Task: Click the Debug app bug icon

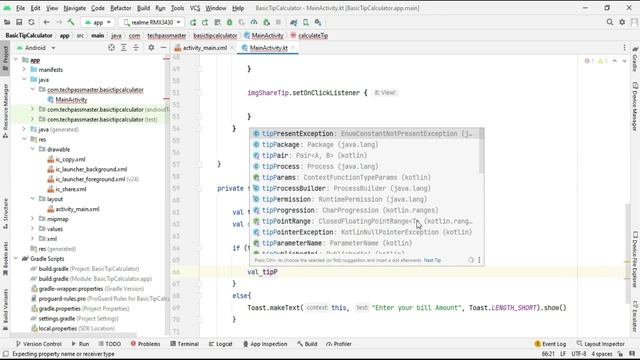Action: 229,22
